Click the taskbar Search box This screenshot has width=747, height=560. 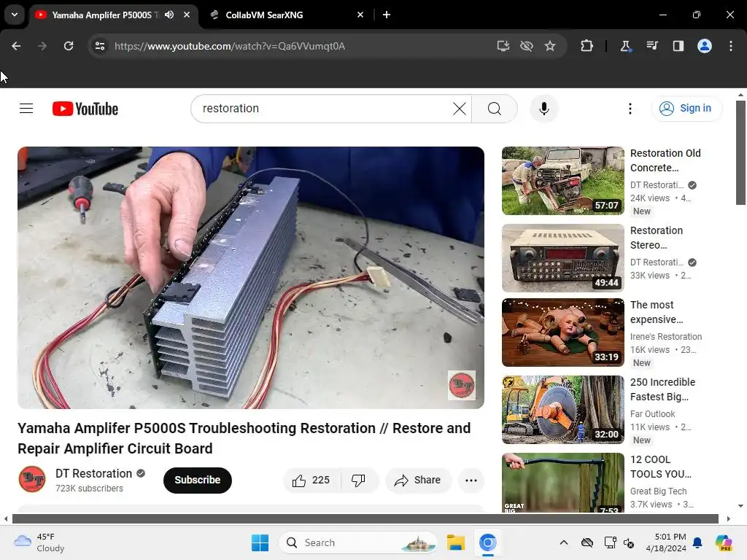tap(357, 542)
